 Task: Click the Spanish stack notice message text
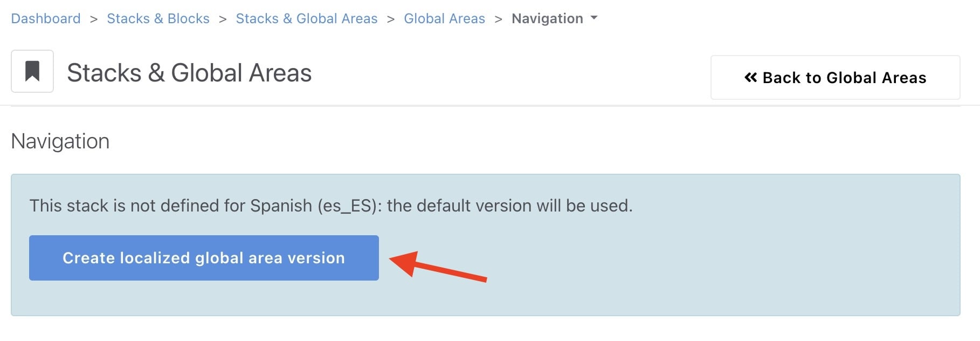pyautogui.click(x=330, y=206)
